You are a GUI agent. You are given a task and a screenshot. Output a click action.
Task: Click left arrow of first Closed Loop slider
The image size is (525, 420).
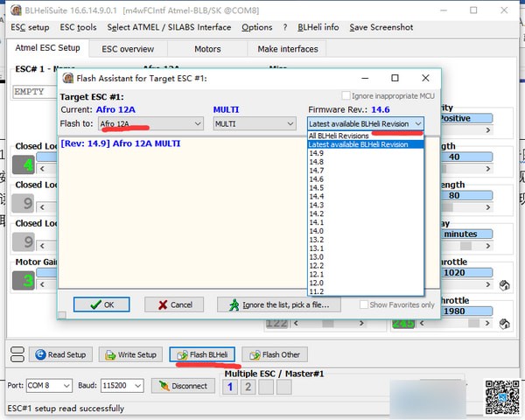click(42, 169)
